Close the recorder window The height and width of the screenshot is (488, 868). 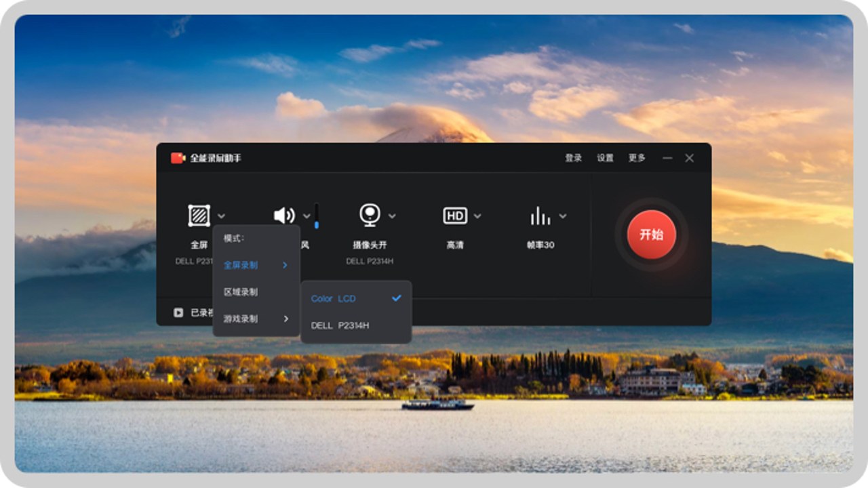pos(689,158)
